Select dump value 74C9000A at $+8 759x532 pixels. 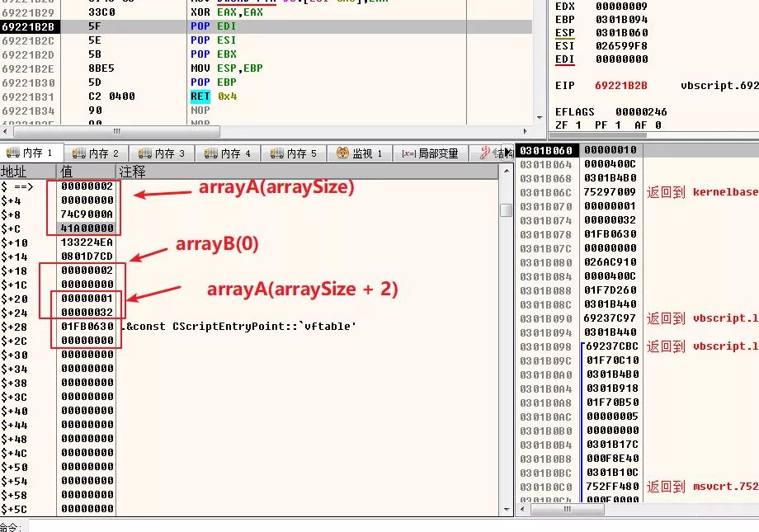(x=87, y=214)
